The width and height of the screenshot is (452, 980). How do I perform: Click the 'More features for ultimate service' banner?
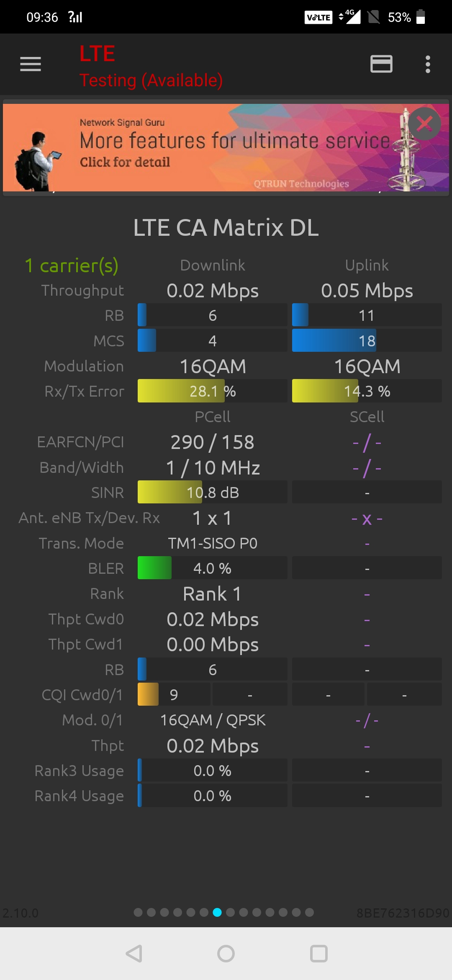click(x=234, y=141)
